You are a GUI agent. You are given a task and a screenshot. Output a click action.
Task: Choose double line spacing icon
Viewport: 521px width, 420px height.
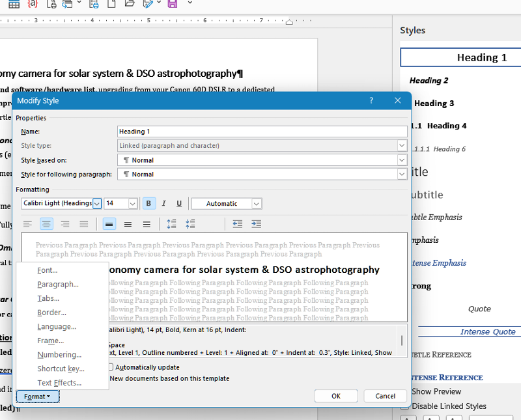(x=147, y=224)
